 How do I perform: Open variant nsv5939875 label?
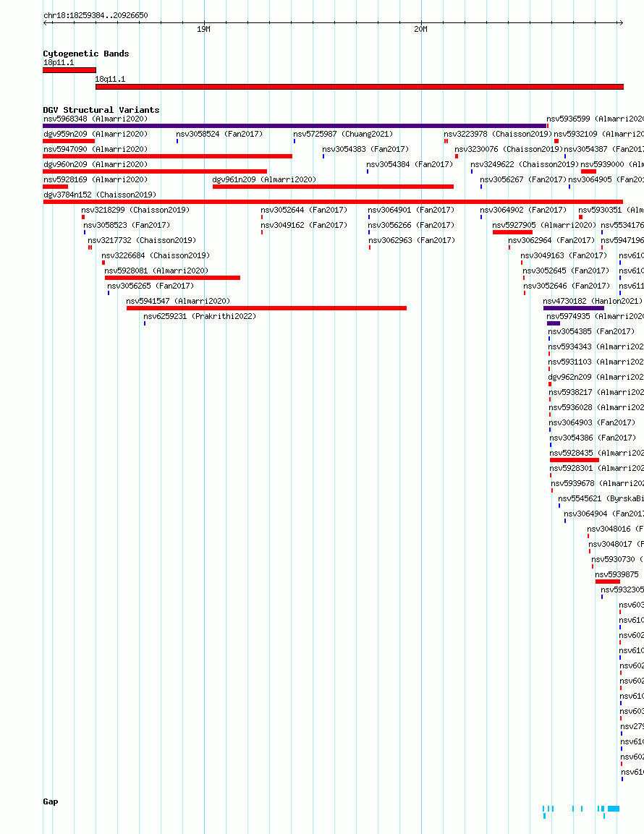[x=617, y=574]
